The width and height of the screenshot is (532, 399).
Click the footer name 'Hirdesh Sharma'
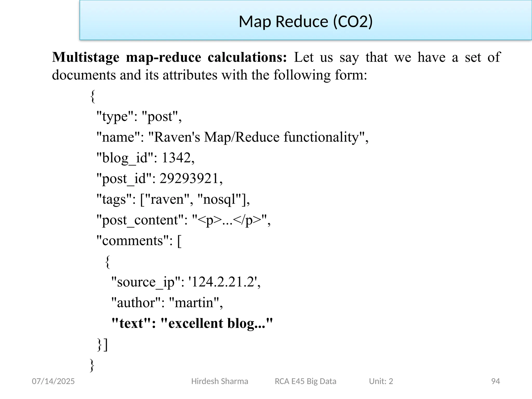220,381
